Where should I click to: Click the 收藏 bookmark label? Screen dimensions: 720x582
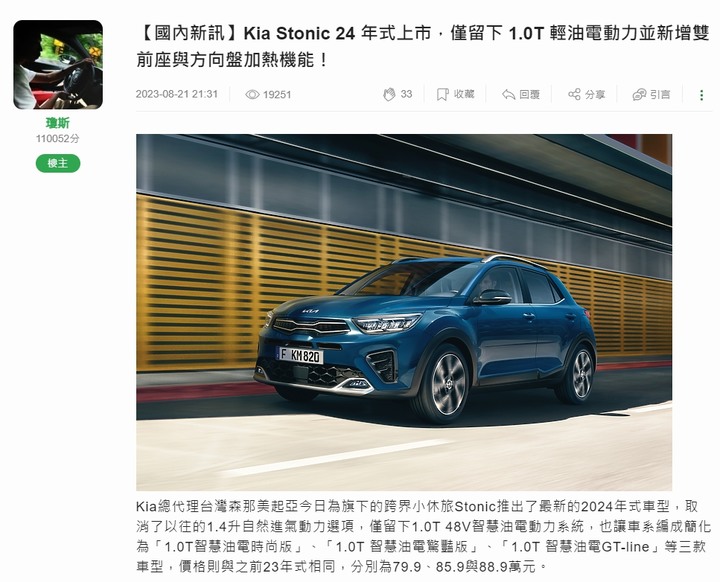click(464, 94)
